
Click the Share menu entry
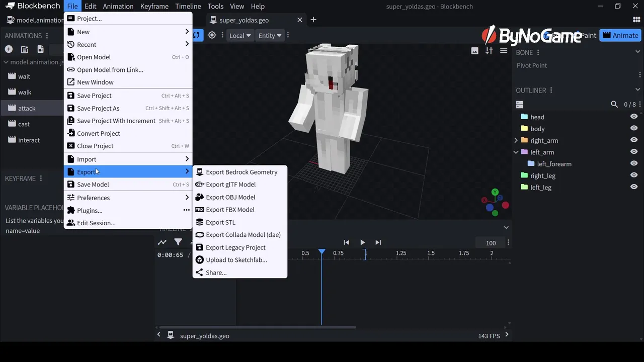tap(240, 273)
